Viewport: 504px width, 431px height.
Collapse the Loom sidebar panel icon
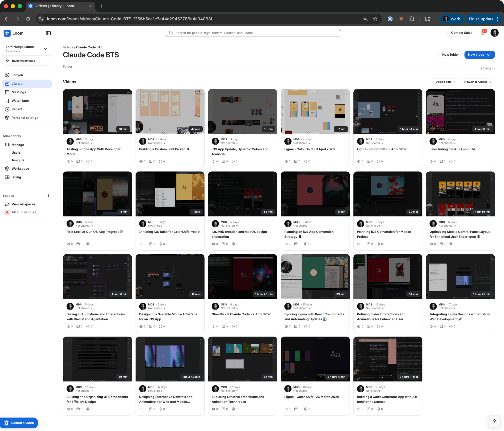click(x=48, y=33)
